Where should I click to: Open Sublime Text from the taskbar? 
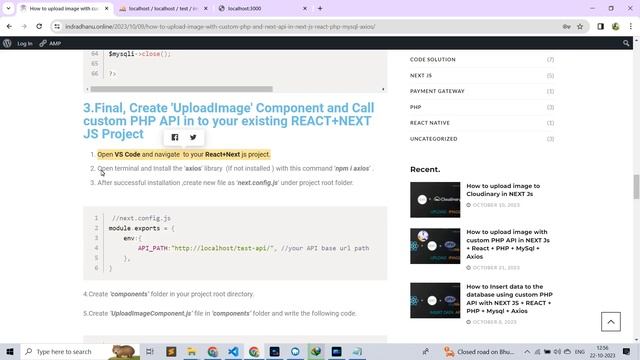pos(171,351)
